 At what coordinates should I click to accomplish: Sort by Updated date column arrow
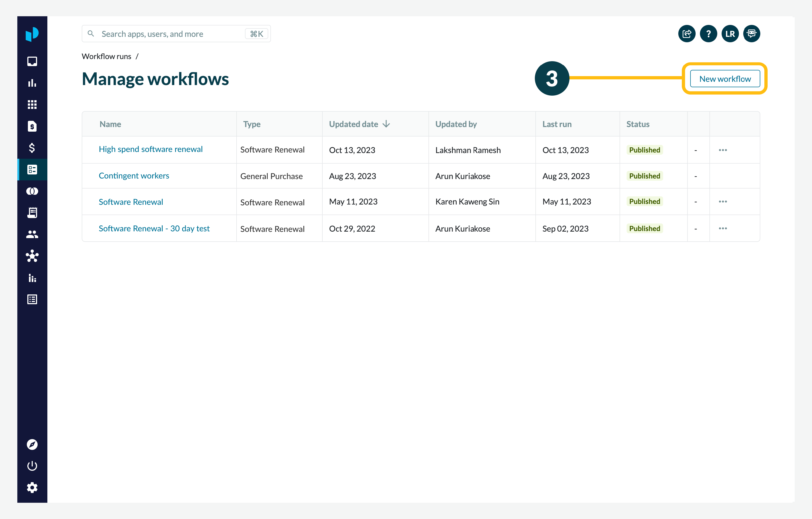point(386,124)
